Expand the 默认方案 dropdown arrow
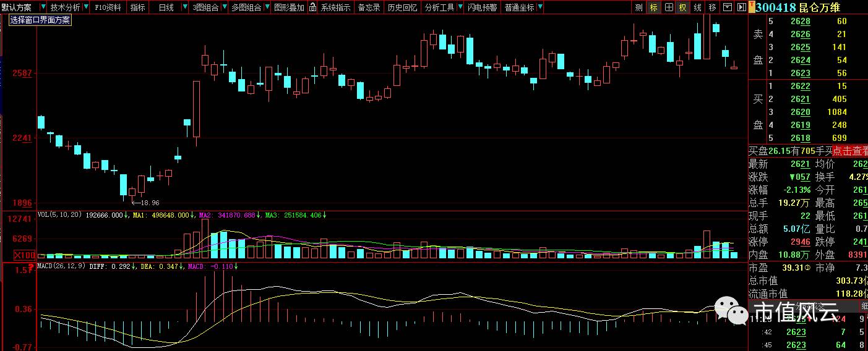This screenshot has height=351, width=868. [x=42, y=7]
